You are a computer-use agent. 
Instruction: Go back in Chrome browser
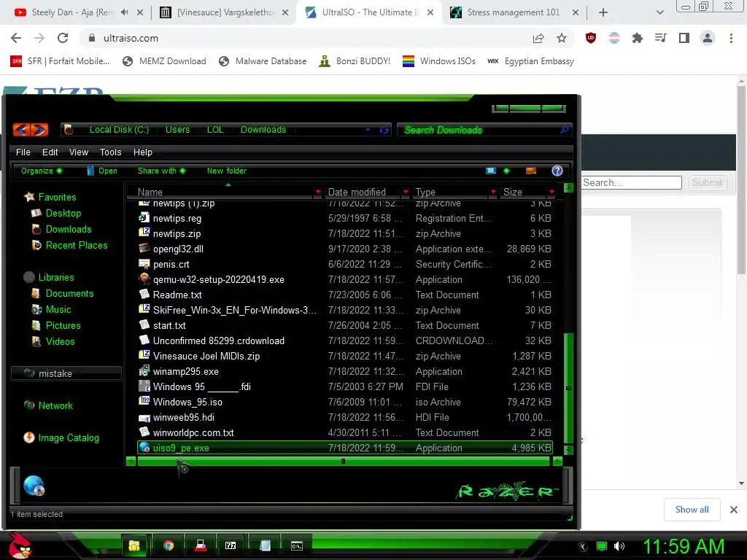(x=16, y=38)
